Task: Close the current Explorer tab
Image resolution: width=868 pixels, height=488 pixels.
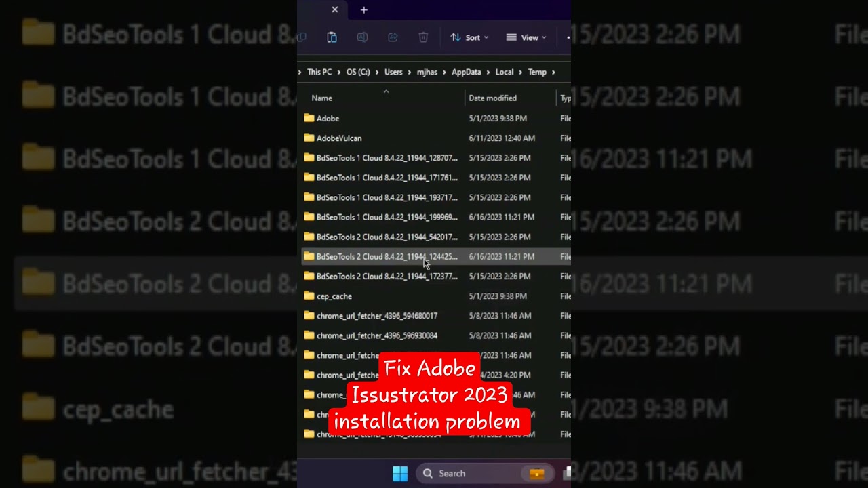Action: (x=334, y=9)
